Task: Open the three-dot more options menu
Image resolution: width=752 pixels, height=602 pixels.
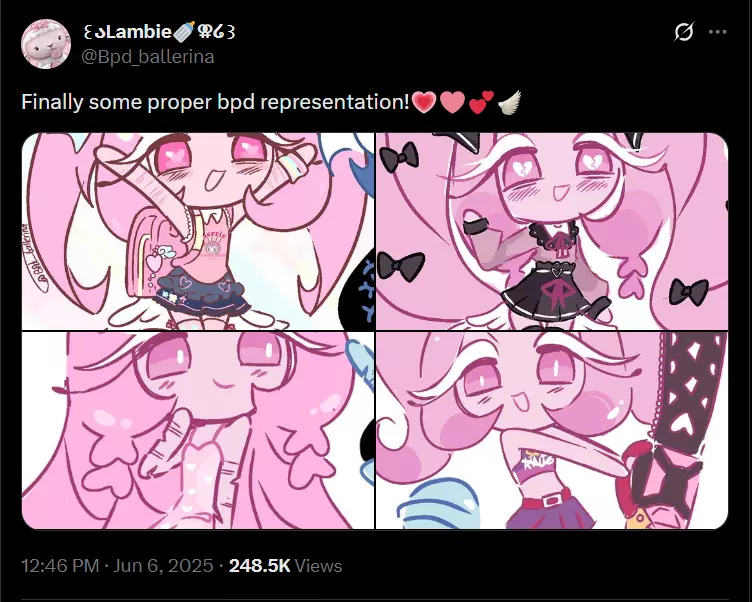Action: [x=717, y=32]
